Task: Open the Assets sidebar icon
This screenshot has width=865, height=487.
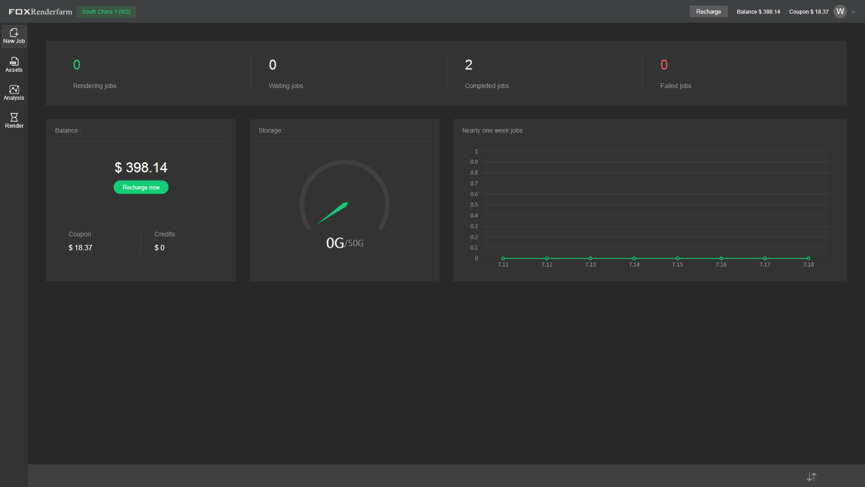Action: (14, 65)
